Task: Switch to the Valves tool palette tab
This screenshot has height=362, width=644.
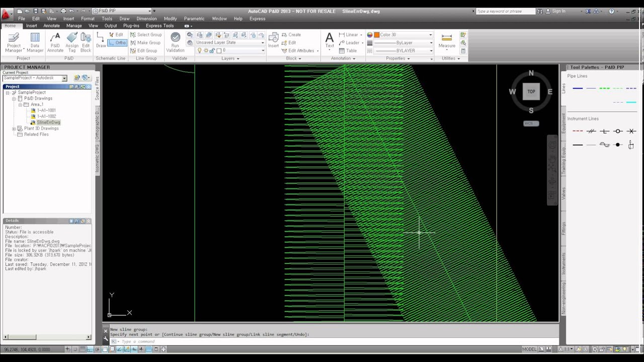Action: pos(563,194)
